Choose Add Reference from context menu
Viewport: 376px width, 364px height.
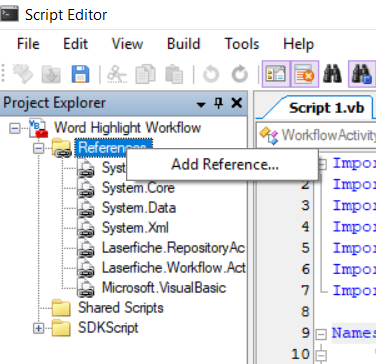click(x=222, y=164)
